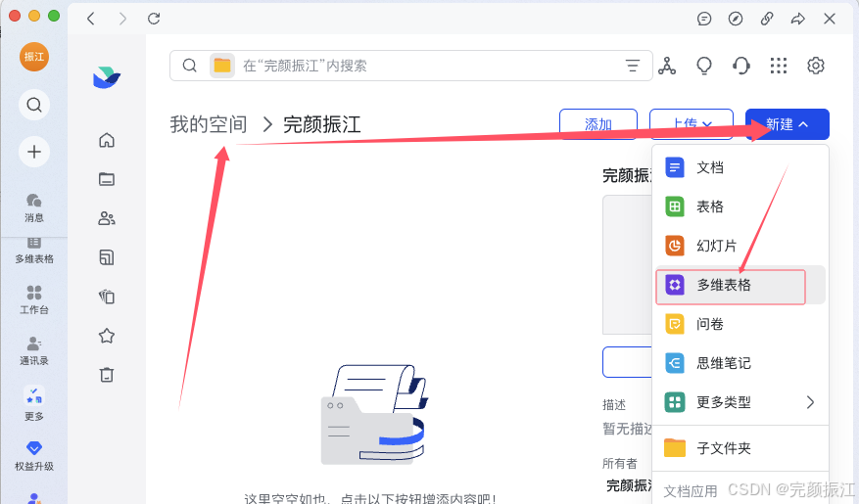Click the share arrow icon in title bar
Image resolution: width=859 pixels, height=504 pixels.
798,19
